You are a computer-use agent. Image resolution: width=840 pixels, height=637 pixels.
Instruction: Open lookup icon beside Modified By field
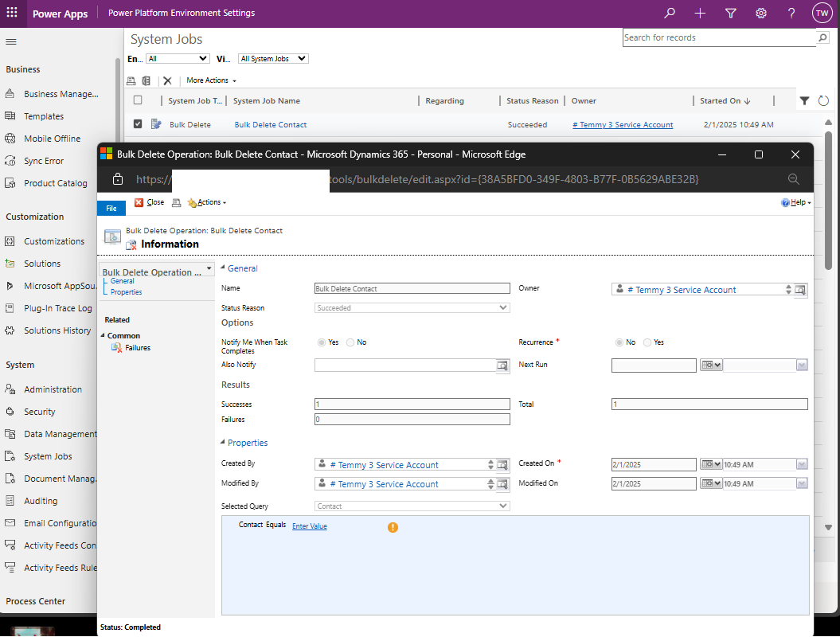[x=502, y=484]
